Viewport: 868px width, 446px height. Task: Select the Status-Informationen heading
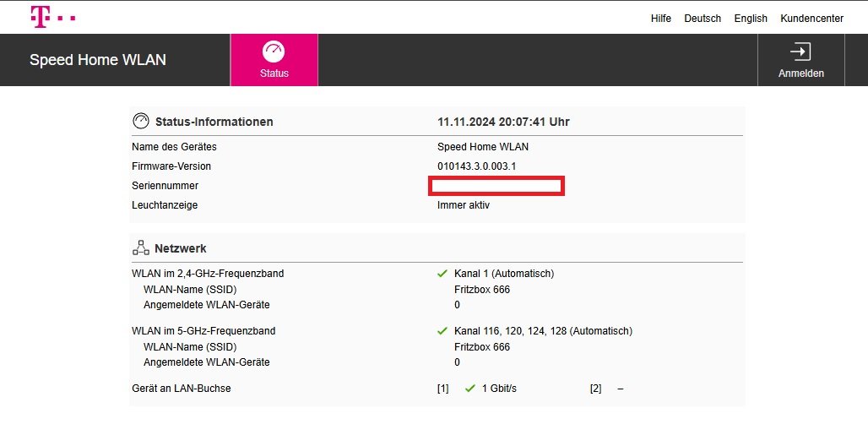[x=214, y=122]
